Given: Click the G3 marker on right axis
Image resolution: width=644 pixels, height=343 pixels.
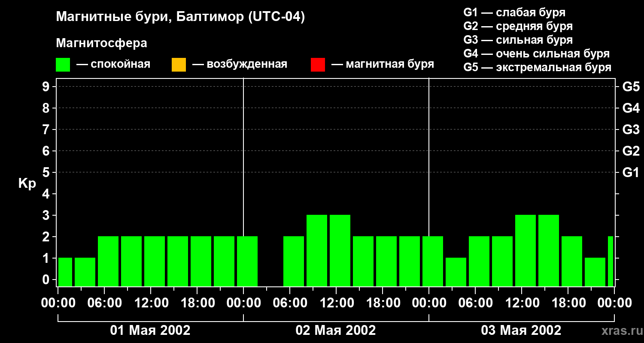Looking at the screenshot, I should point(631,129).
